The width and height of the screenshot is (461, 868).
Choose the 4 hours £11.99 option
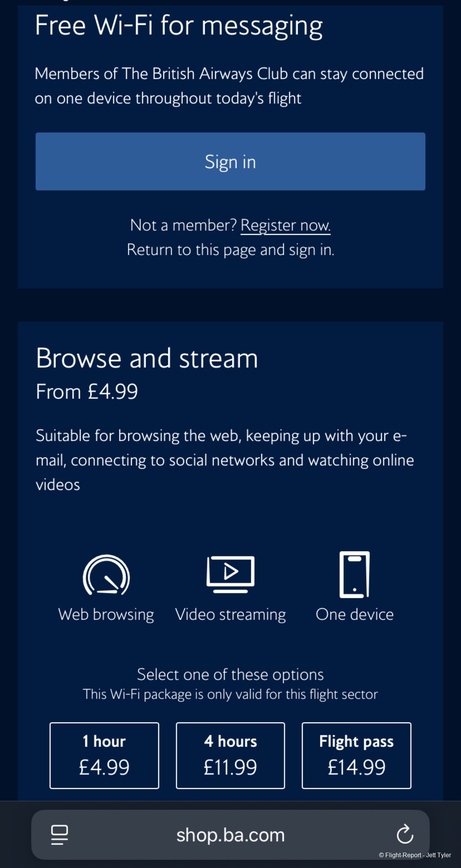230,755
